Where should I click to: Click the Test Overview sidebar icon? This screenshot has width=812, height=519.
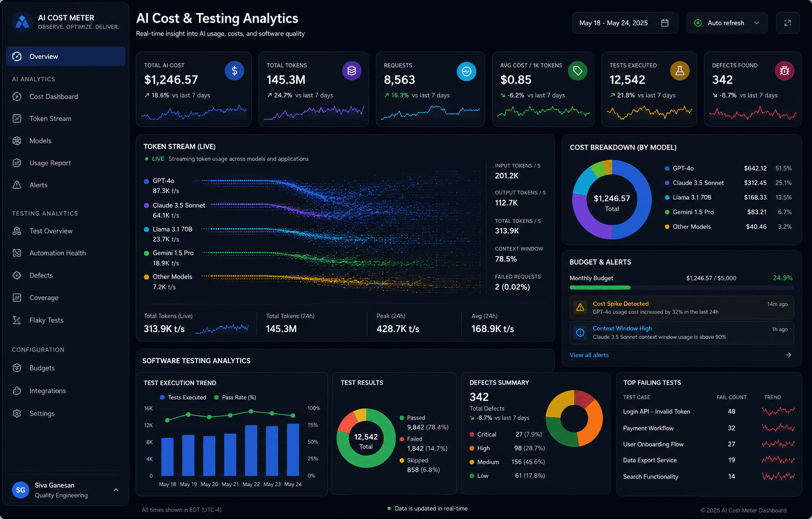coord(17,231)
